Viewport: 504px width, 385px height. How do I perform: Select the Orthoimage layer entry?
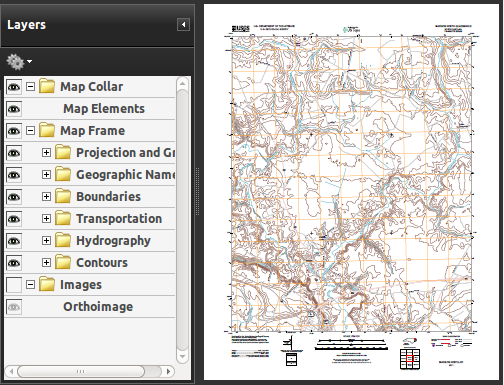[x=98, y=307]
